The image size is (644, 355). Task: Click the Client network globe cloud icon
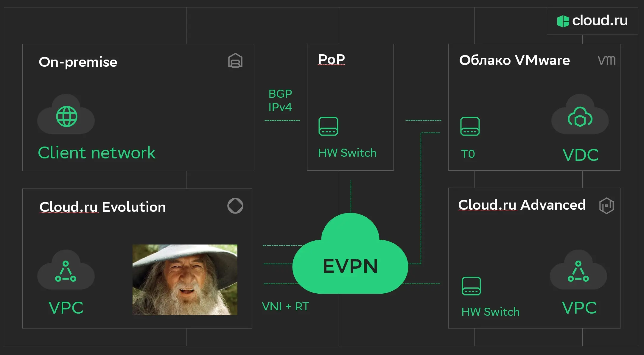coord(66,114)
